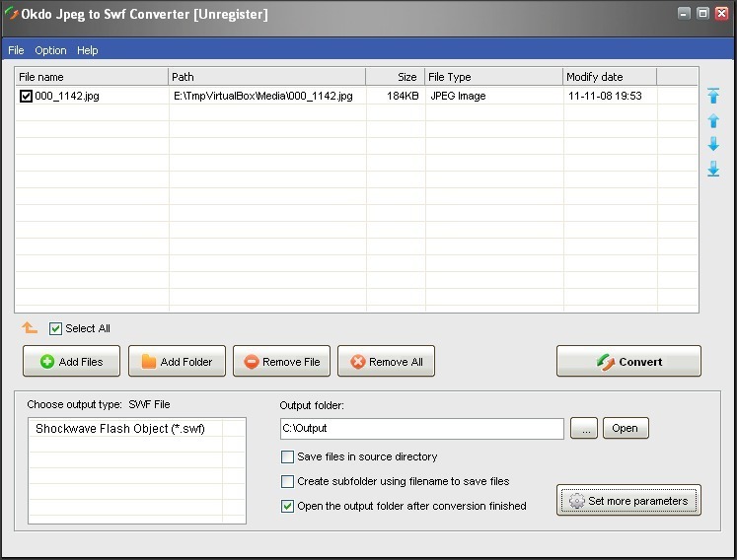This screenshot has height=560, width=737.
Task: Enable Save files in source directory
Action: [x=287, y=456]
